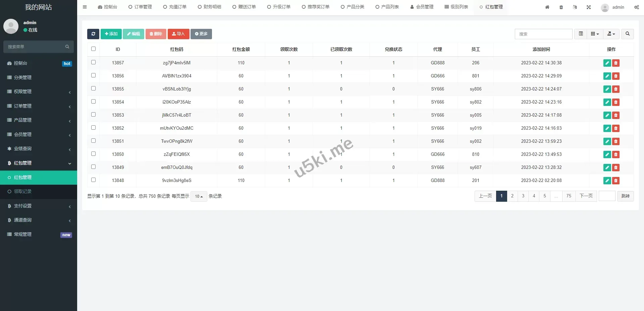This screenshot has height=311, width=644.
Task: Click the magnifier search icon beside table tools
Action: 627,34
